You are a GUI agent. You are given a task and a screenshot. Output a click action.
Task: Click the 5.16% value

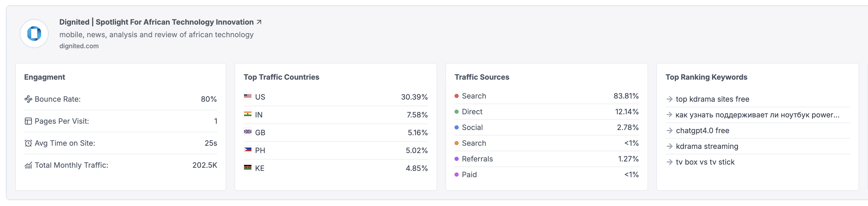(418, 133)
